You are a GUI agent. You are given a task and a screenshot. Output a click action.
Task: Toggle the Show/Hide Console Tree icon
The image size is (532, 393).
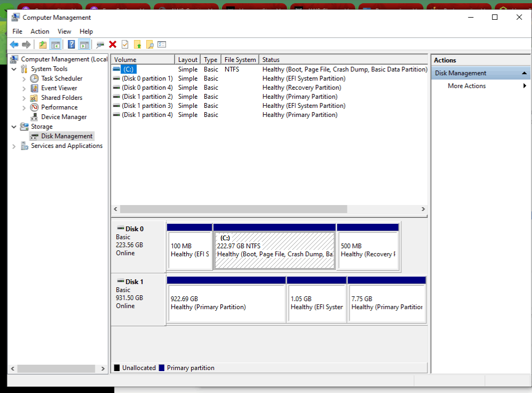[55, 44]
